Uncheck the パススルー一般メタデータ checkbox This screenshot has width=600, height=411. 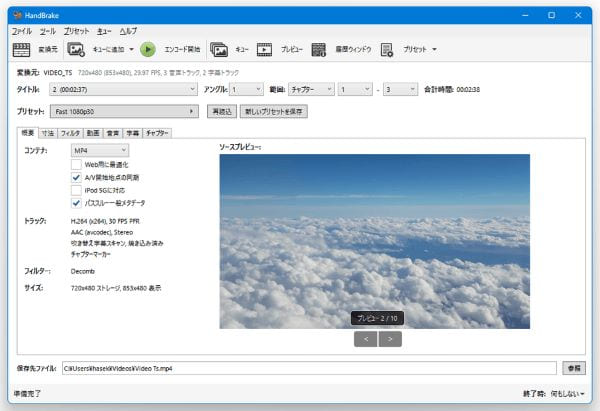[76, 203]
